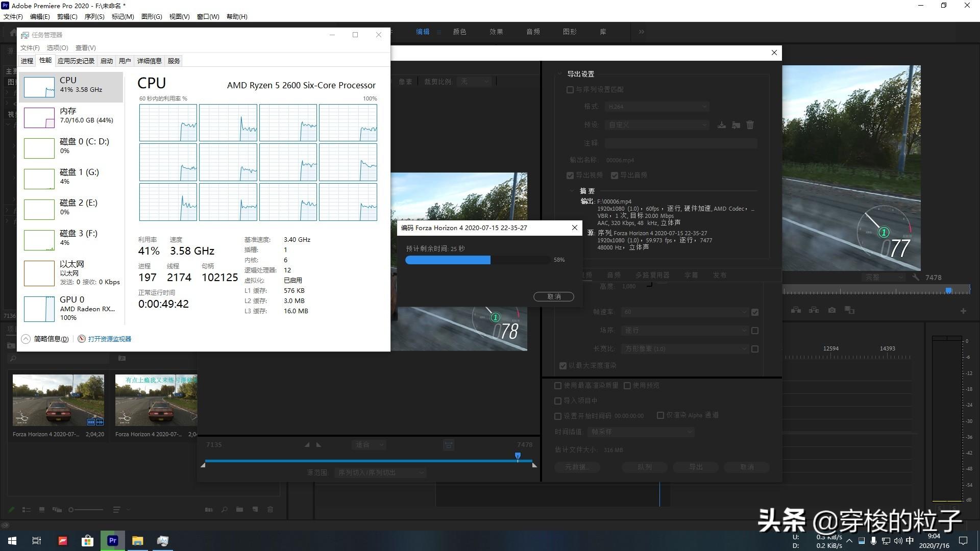980x551 pixels.
Task: Open the GPU 0 performance view
Action: [71, 308]
